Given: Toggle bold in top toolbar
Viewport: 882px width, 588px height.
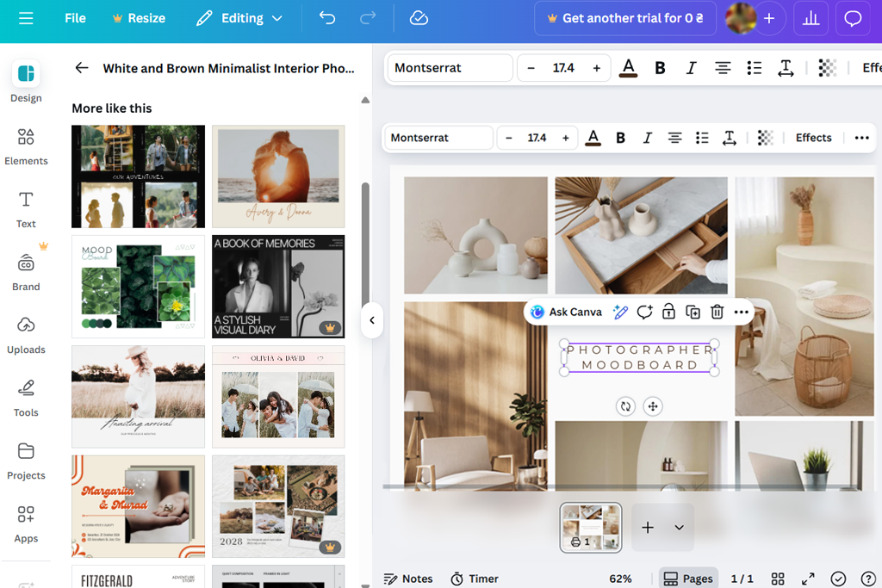Looking at the screenshot, I should (x=660, y=68).
